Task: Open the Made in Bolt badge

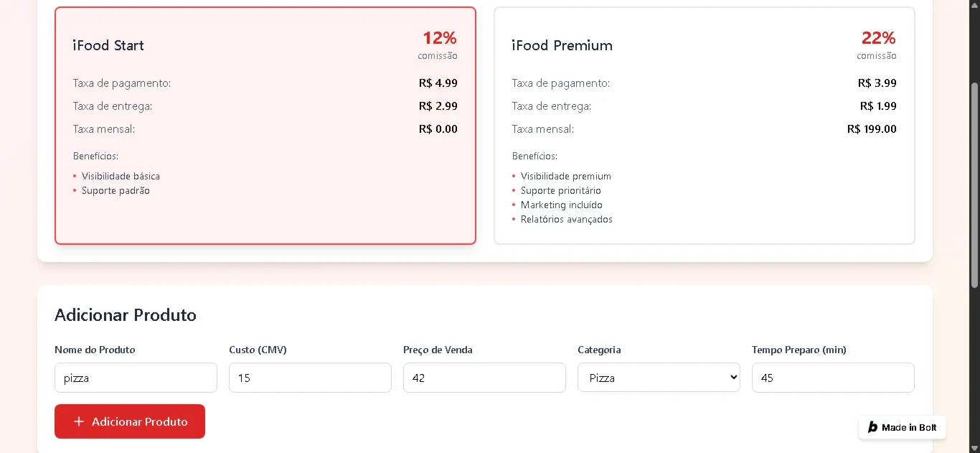Action: coord(903,427)
